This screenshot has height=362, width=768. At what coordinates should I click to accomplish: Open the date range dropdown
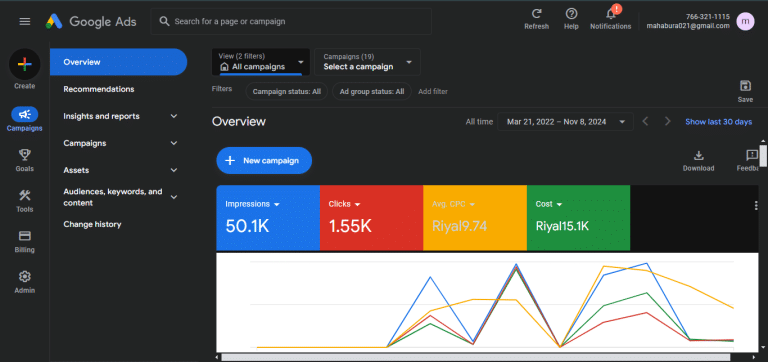pos(565,122)
